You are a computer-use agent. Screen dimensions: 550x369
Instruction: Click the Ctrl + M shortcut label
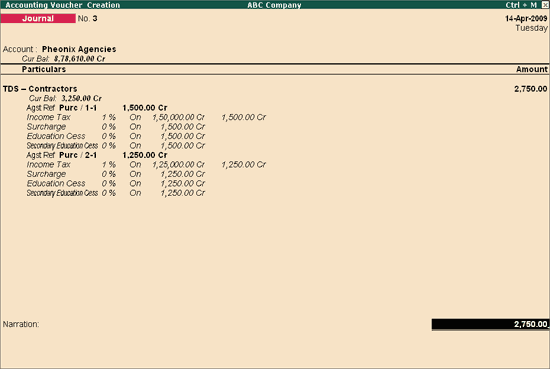point(521,5)
